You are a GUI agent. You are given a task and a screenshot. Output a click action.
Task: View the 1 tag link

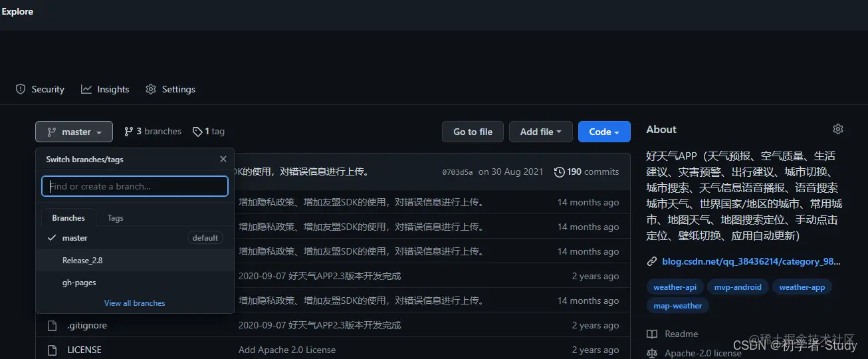tap(209, 132)
